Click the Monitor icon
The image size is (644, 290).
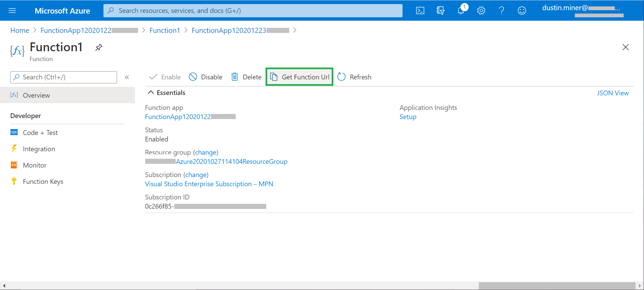(x=14, y=165)
